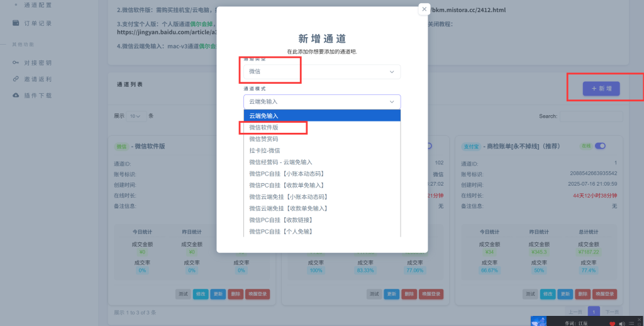Select 云端免输入 highlighted option in the list
This screenshot has height=326, width=644.
click(x=322, y=116)
